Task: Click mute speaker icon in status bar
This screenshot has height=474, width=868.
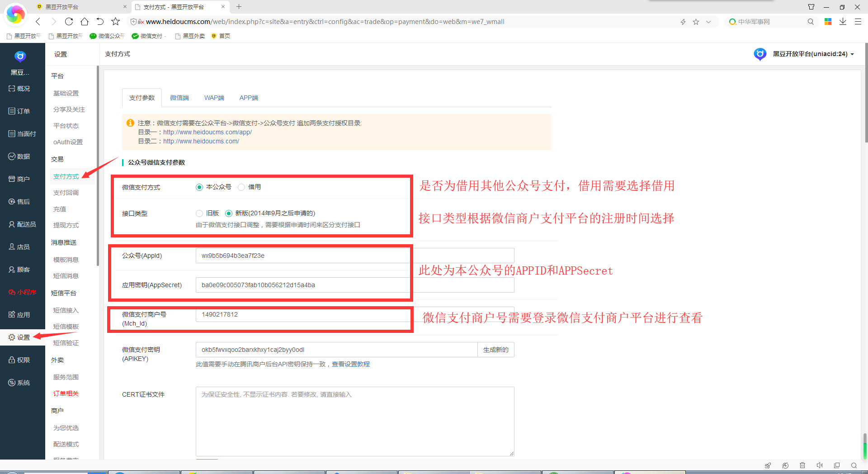Action: [x=820, y=465]
